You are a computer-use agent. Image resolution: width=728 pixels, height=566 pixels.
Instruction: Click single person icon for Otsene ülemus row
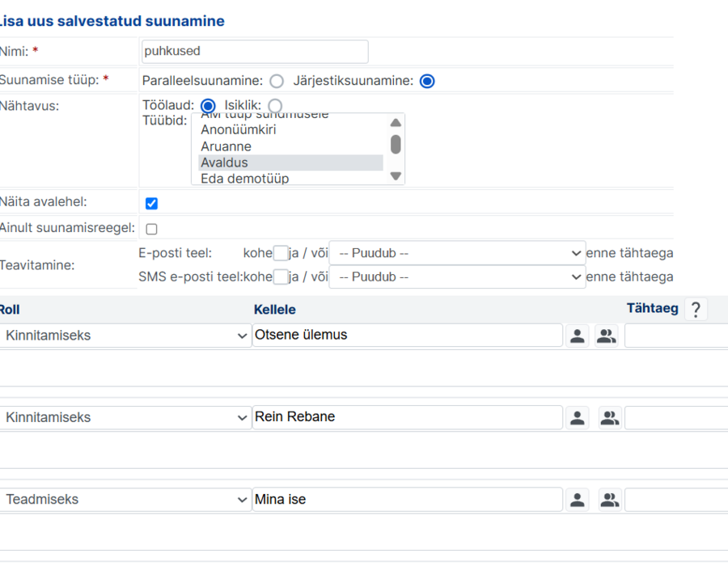[x=577, y=336]
